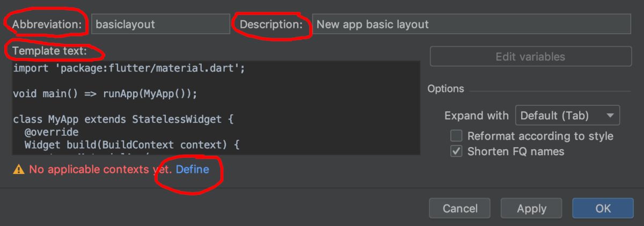Click the 'Template text:' label
This screenshot has width=644, height=226.
pyautogui.click(x=49, y=52)
